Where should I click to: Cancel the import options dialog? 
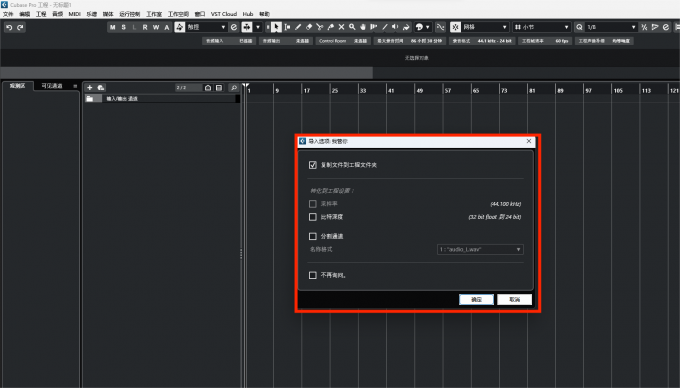point(514,300)
